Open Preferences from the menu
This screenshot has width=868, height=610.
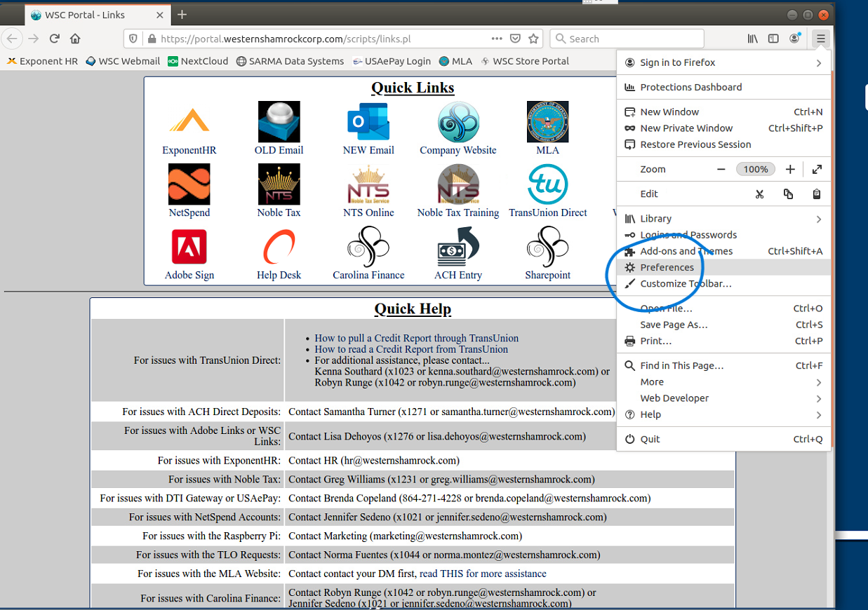(723, 267)
